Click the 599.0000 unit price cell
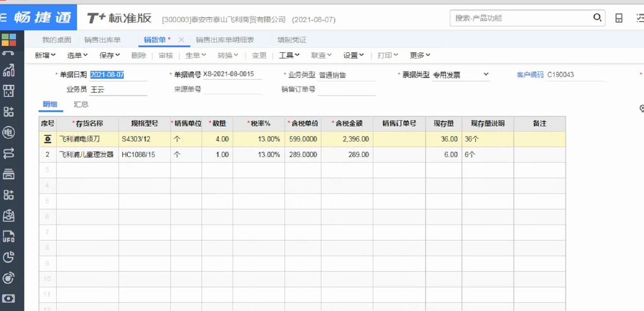Screen dimensions: 644x311 pyautogui.click(x=303, y=139)
